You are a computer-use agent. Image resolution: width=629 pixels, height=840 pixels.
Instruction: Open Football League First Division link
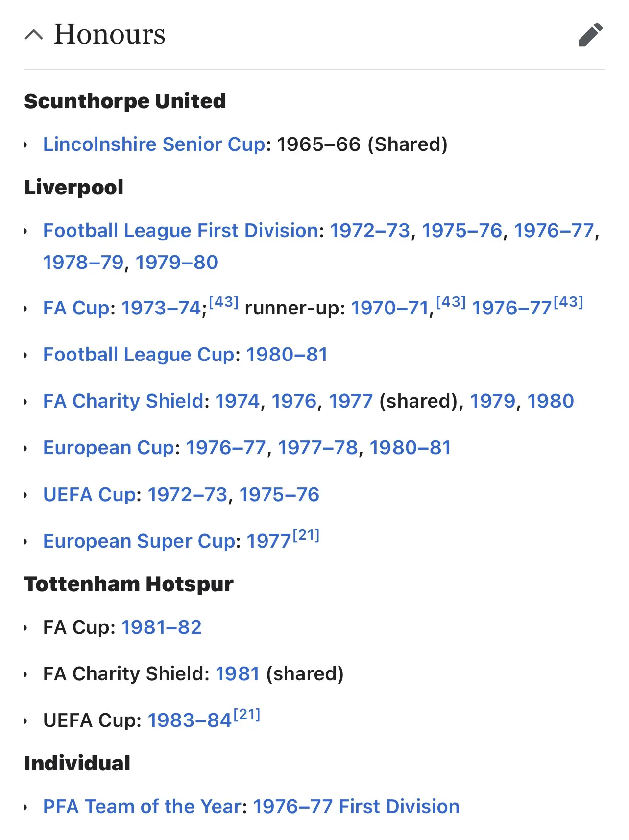(x=181, y=231)
